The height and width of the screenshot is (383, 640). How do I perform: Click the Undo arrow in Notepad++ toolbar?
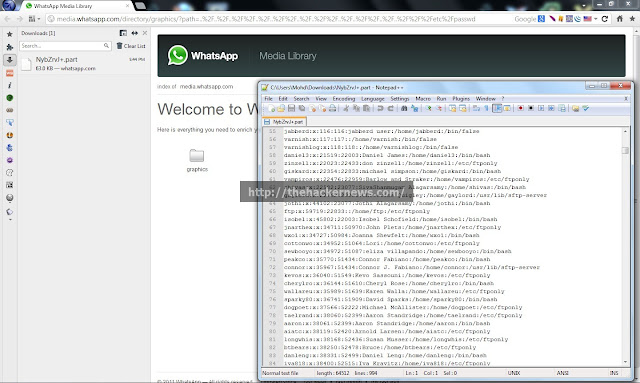[380, 108]
